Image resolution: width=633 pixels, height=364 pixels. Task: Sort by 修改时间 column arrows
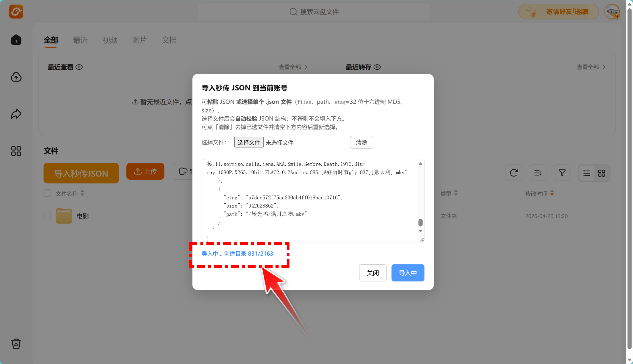[552, 193]
